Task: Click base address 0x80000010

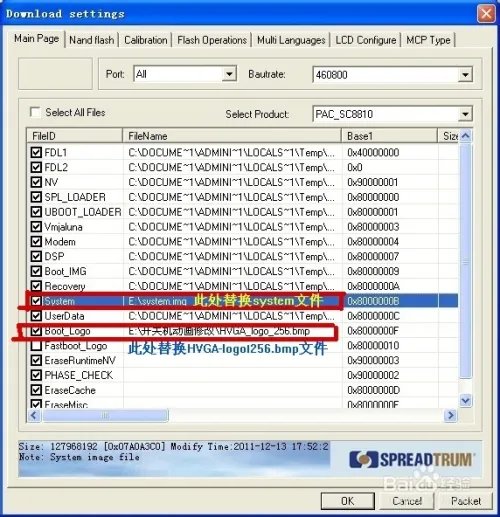Action: click(373, 346)
